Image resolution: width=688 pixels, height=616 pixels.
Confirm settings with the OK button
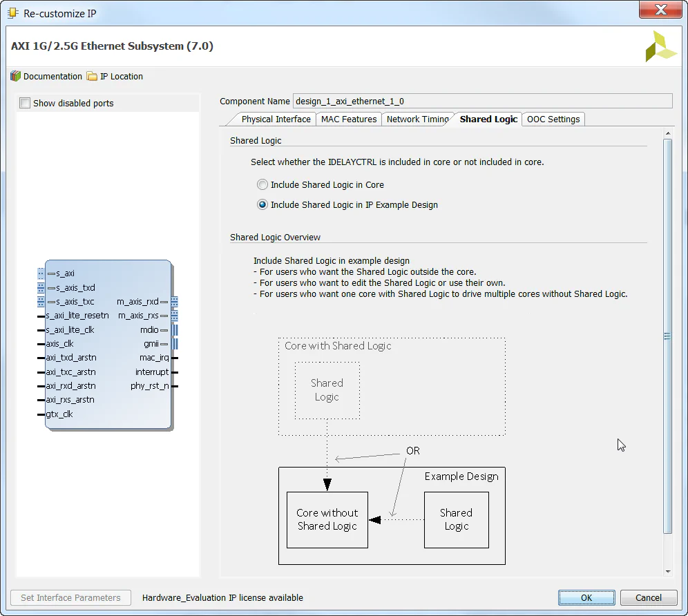[586, 597]
